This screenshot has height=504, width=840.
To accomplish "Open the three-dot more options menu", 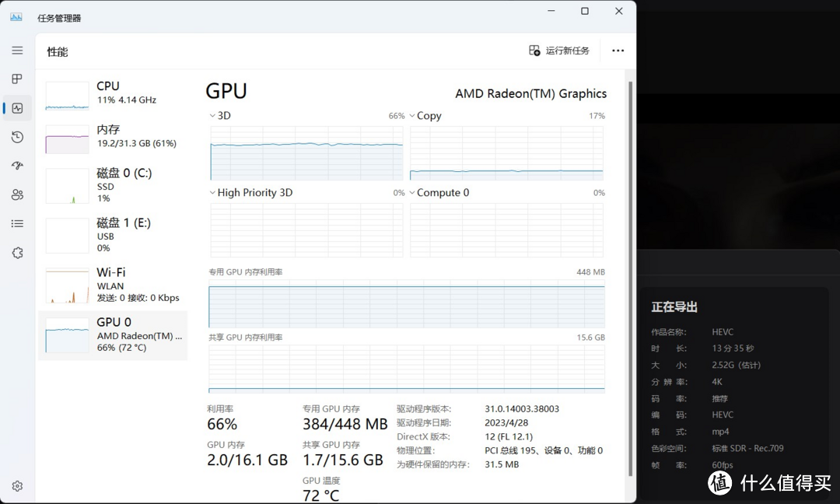I will 618,51.
